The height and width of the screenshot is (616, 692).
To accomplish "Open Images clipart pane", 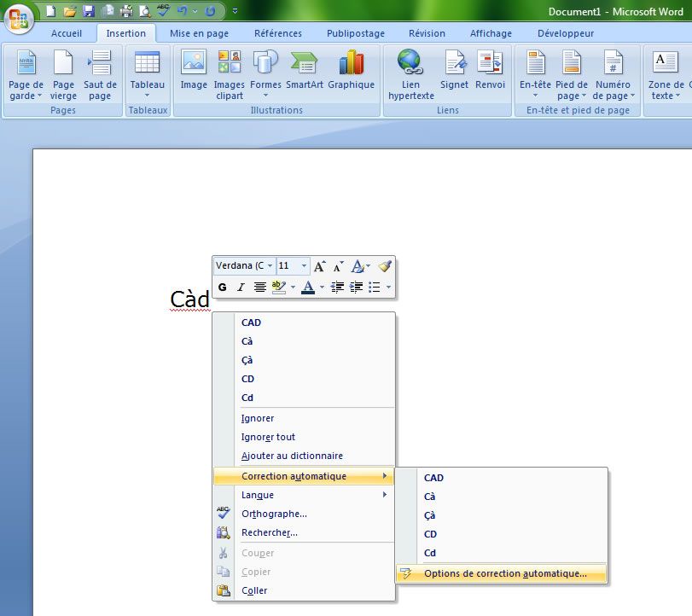I will tap(229, 75).
